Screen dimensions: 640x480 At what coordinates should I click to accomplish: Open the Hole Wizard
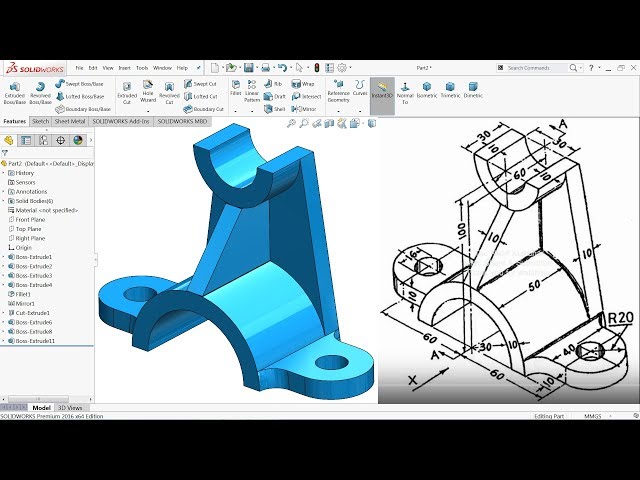click(148, 91)
